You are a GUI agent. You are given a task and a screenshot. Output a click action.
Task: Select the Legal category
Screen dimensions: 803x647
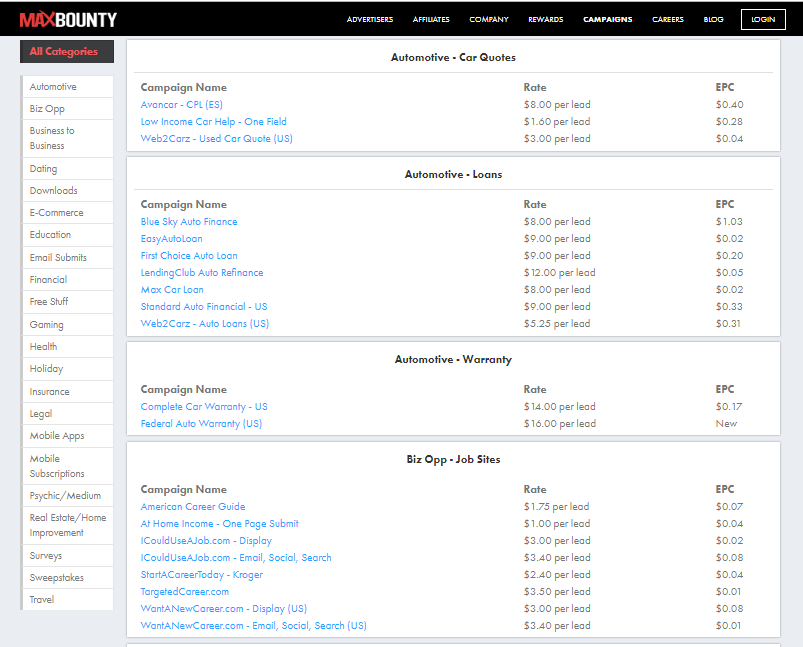tap(68, 414)
